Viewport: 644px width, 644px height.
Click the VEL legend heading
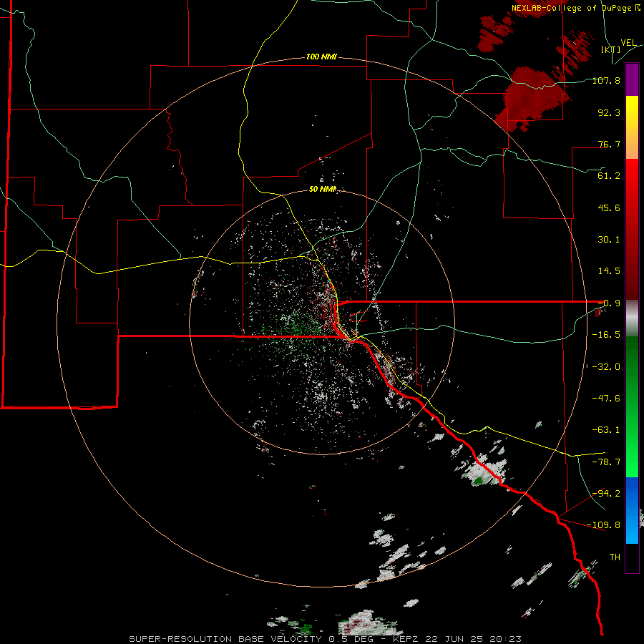click(x=628, y=42)
